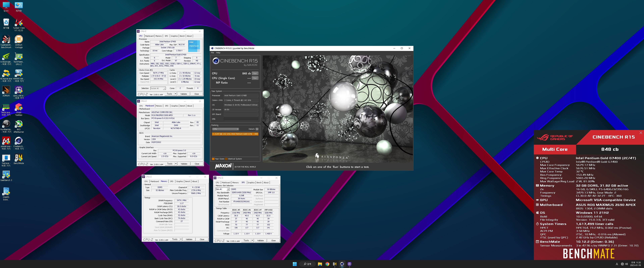Open the BenchMate desktop icon
Viewport: 644px width, 268px height.
(x=19, y=159)
